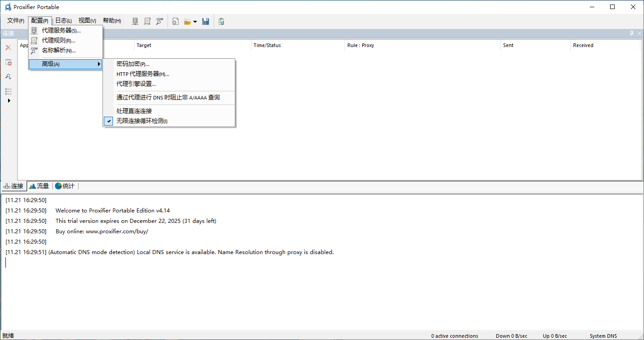Open the 日志(L) menu
This screenshot has height=340, width=644.
(x=63, y=21)
